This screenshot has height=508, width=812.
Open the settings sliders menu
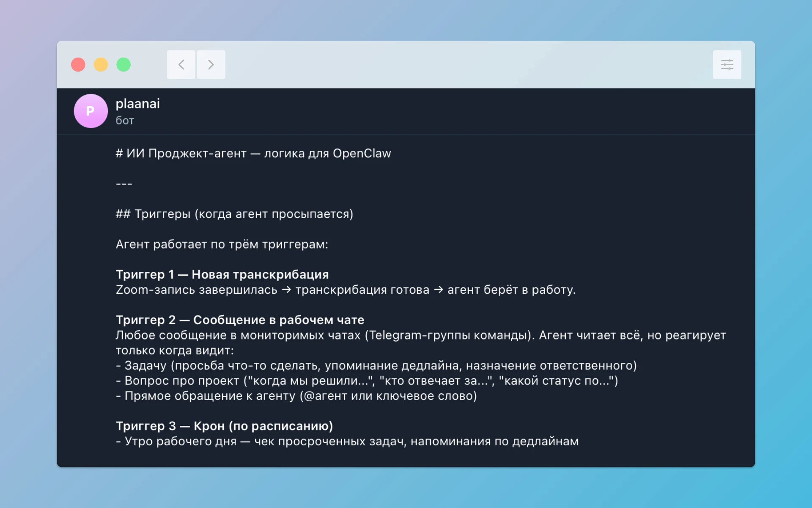(x=727, y=64)
